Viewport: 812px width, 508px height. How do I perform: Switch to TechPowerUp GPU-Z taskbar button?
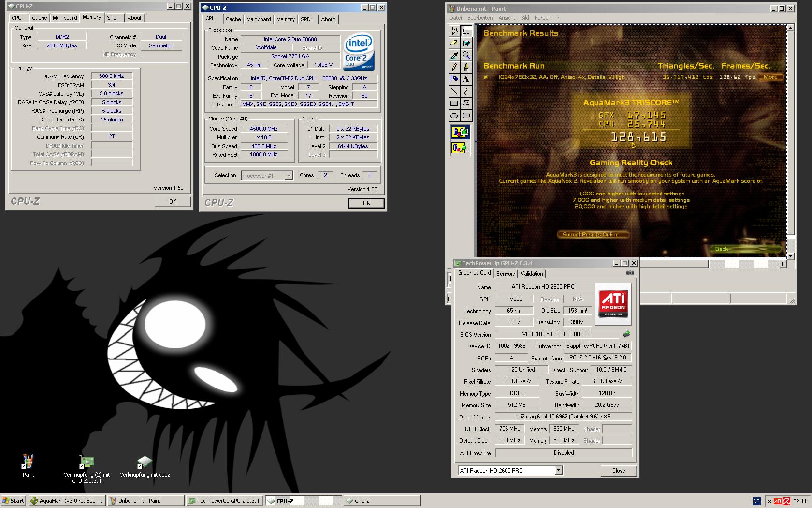point(225,501)
